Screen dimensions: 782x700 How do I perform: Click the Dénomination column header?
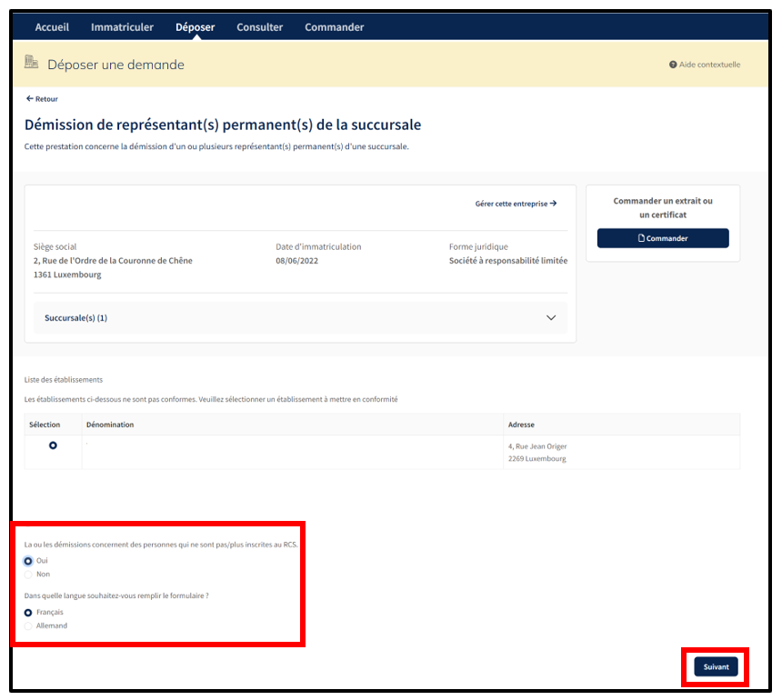(110, 425)
